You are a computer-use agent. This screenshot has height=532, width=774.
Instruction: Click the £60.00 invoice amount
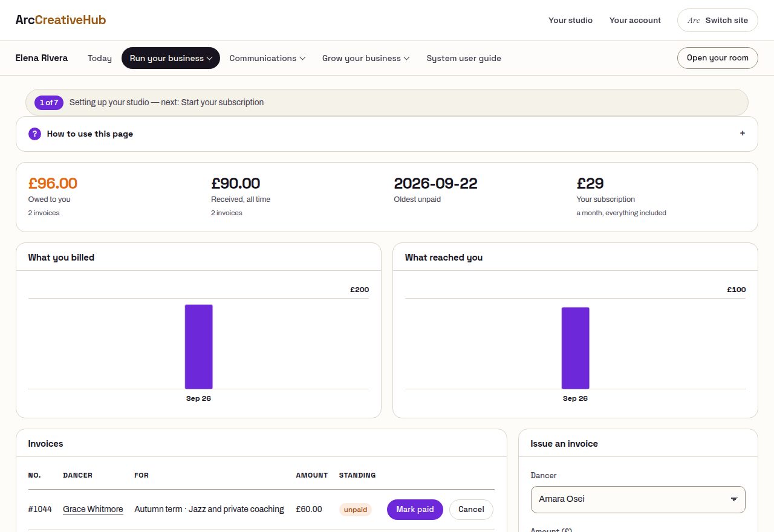(309, 509)
